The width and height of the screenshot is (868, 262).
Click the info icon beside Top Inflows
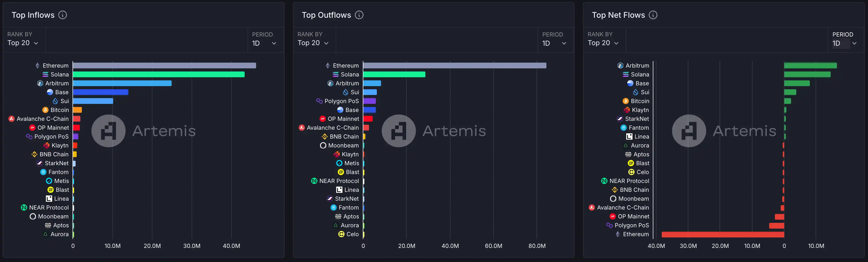click(63, 15)
